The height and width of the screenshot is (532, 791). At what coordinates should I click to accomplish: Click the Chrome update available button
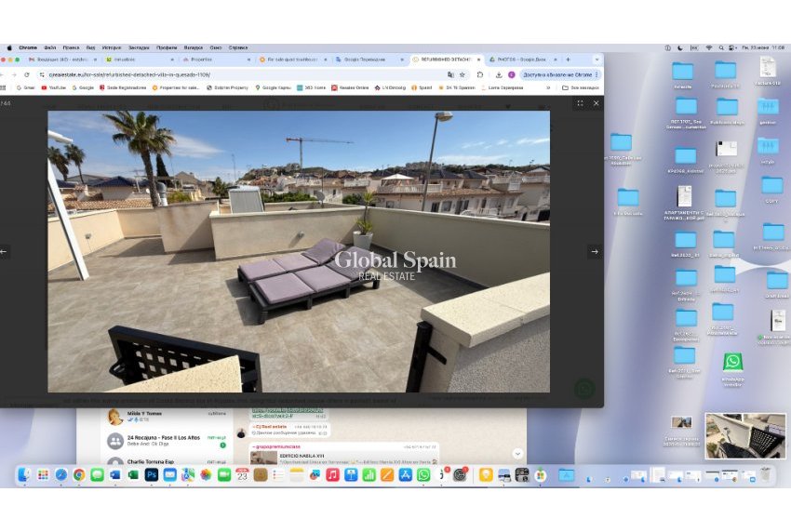click(556, 74)
